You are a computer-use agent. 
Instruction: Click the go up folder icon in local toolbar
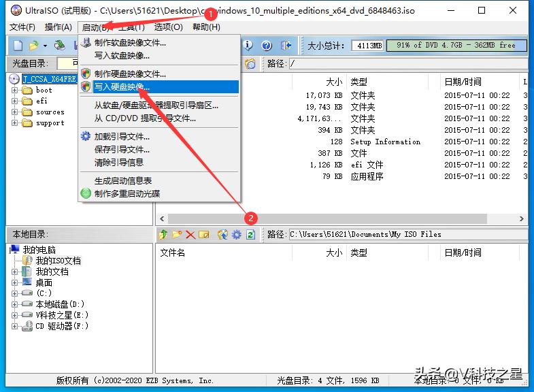(x=163, y=234)
